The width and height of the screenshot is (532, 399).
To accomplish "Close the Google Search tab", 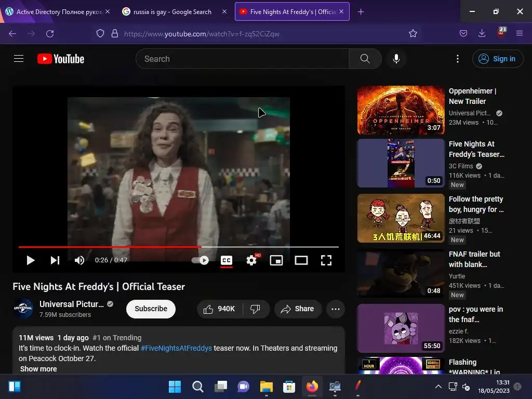I will pos(224,11).
